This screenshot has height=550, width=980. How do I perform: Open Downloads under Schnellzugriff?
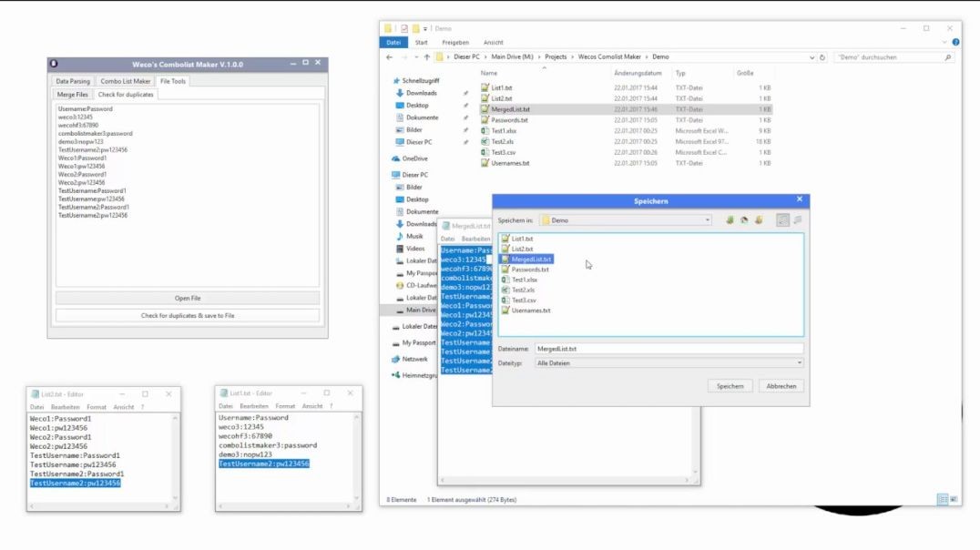point(416,93)
